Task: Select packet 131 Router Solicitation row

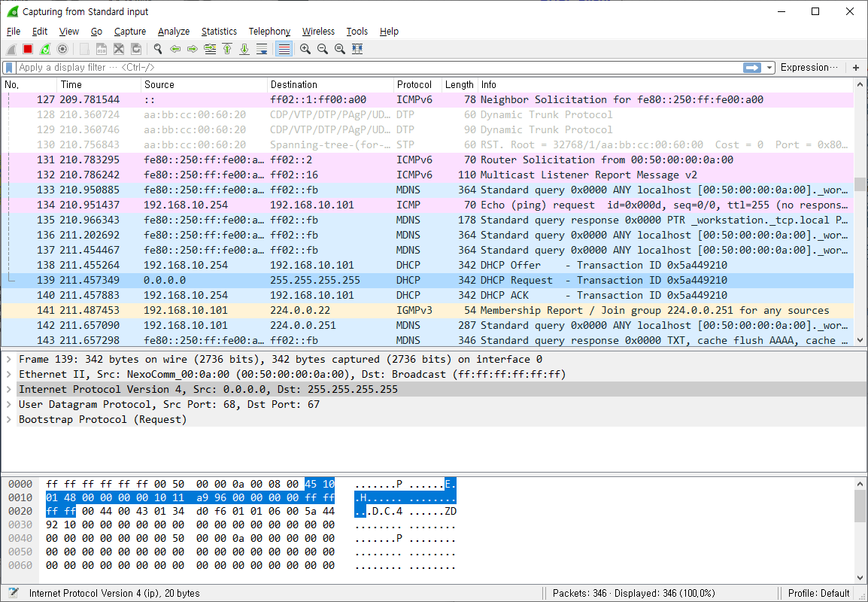Action: click(427, 160)
